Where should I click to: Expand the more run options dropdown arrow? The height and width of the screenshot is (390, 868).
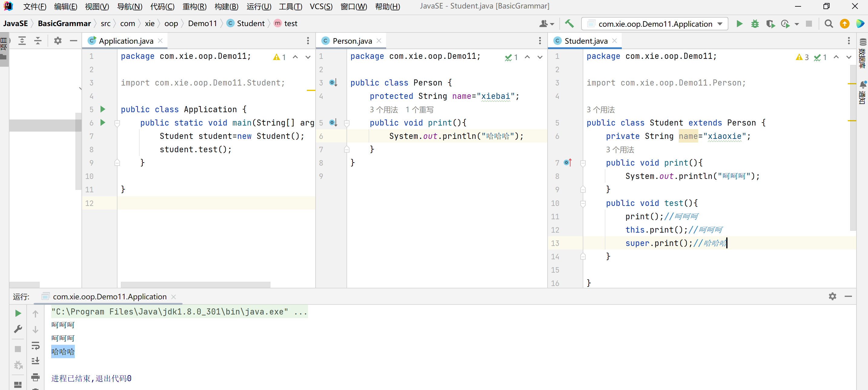point(797,24)
